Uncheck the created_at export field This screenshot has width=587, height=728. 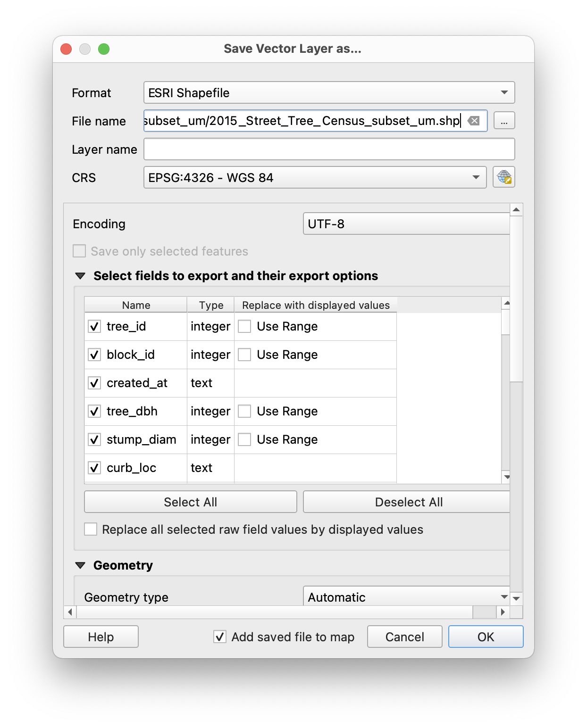point(94,383)
